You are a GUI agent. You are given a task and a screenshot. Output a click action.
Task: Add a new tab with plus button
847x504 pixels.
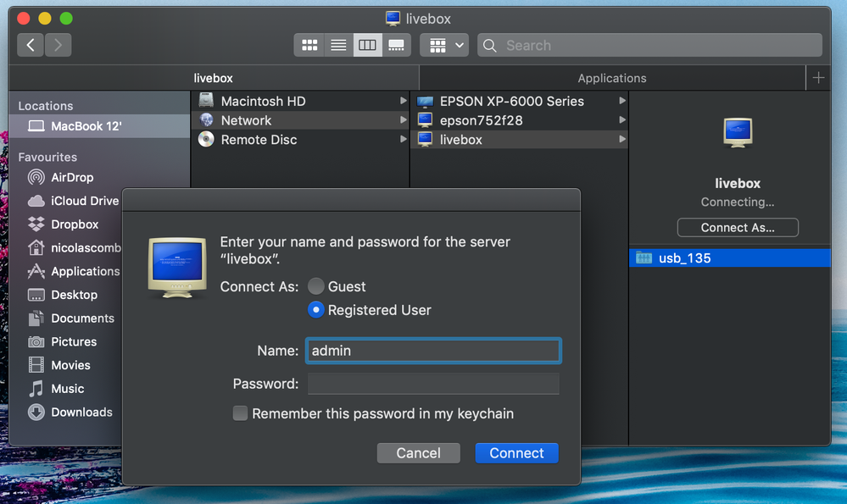coord(818,78)
